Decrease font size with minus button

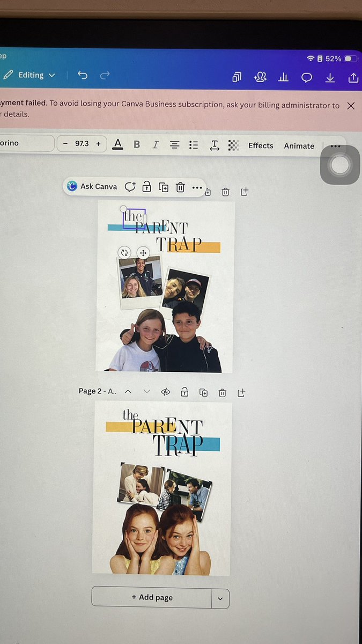click(65, 144)
